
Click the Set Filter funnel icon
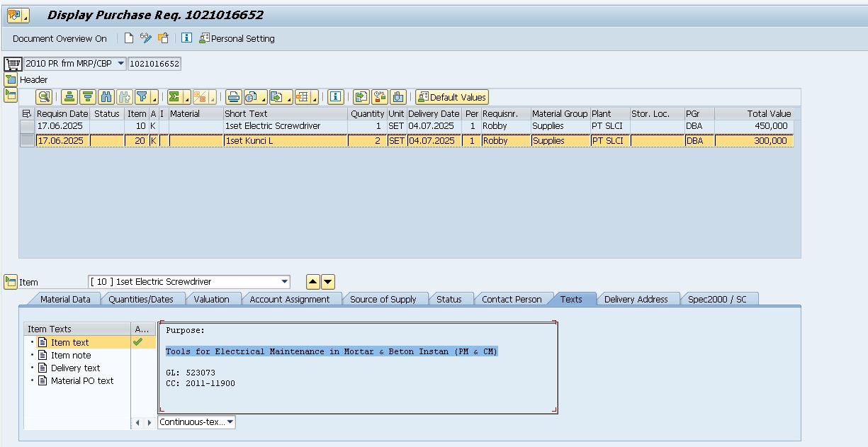(142, 97)
